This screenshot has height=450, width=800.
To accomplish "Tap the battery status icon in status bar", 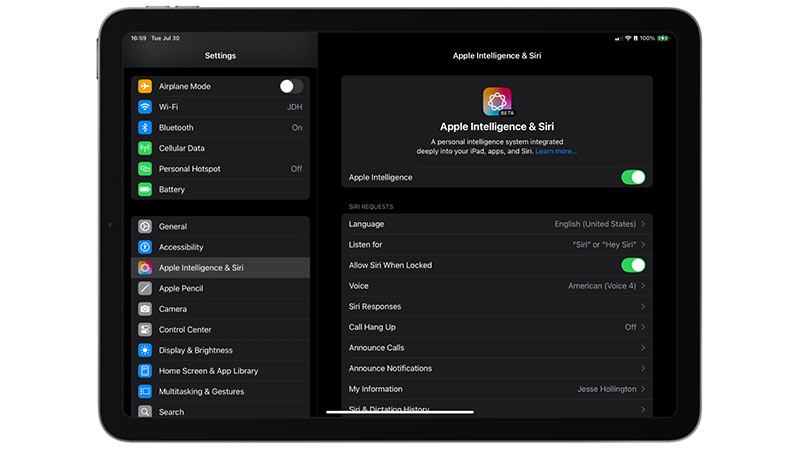I will pos(663,38).
